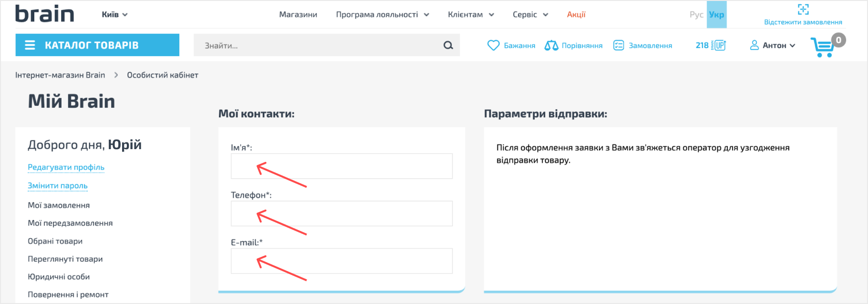The height and width of the screenshot is (304, 868).
Task: Click the Особистий кабінет breadcrumb
Action: [163, 75]
